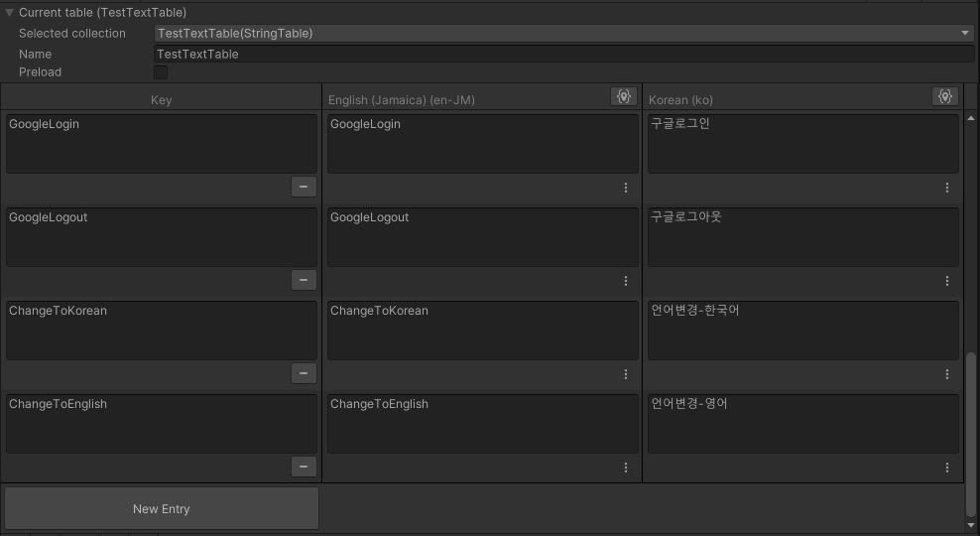Remove the GoogleLogout entry with minus button
The height and width of the screenshot is (536, 980).
pyautogui.click(x=304, y=280)
